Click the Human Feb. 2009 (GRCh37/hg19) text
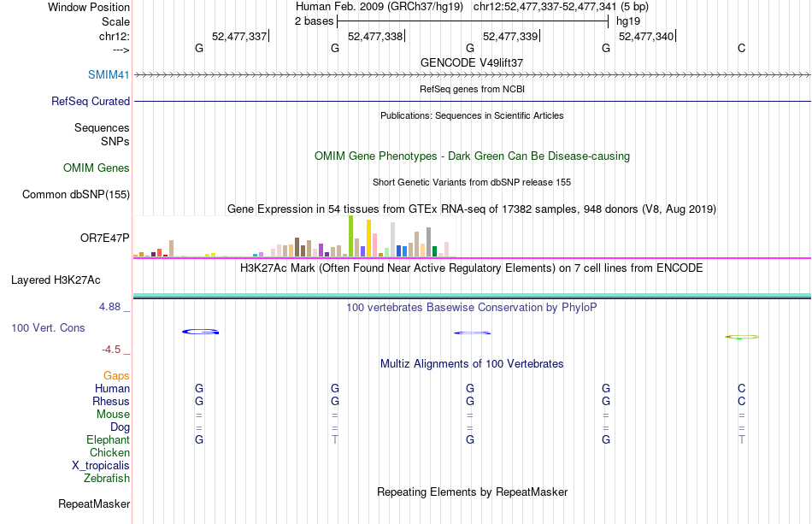812x524 pixels. point(380,7)
